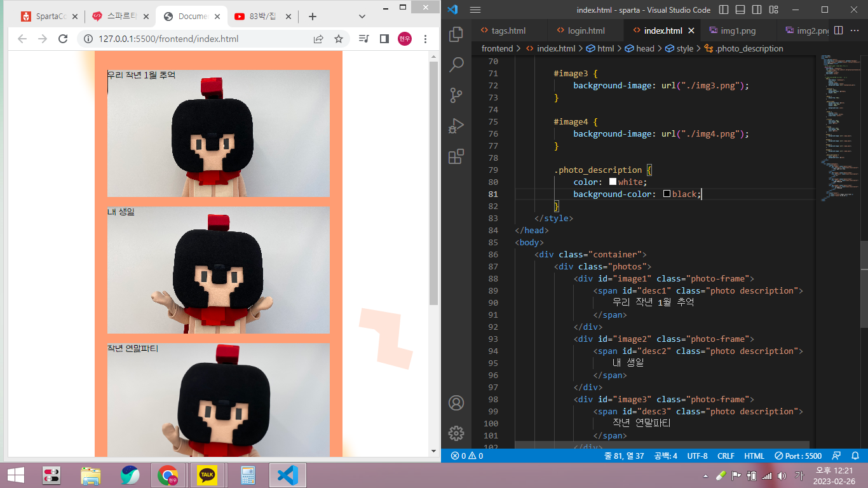Open File Explorer from the taskbar

(x=91, y=475)
